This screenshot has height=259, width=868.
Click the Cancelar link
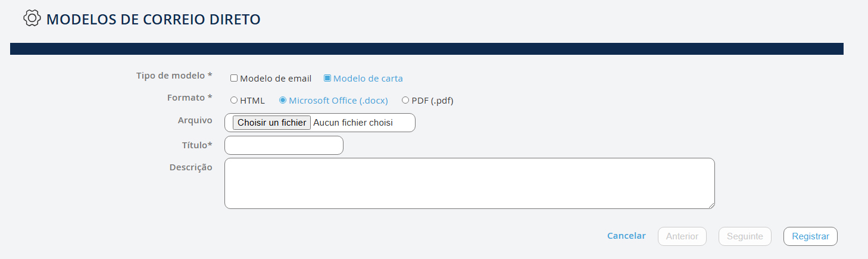coord(626,236)
